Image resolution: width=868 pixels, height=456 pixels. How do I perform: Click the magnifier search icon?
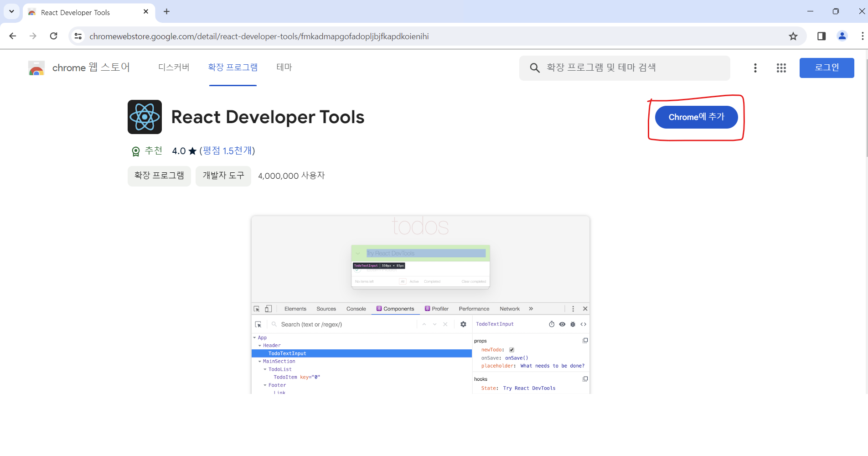click(535, 68)
